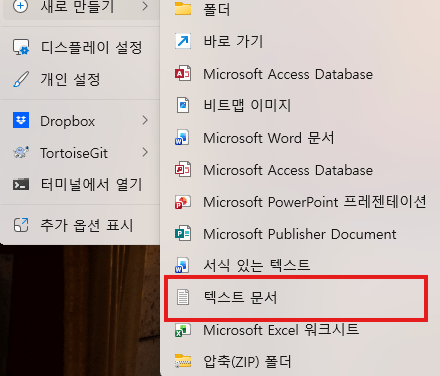Click the 압축(ZIP) 폴더 zipper folder icon

pyautogui.click(x=183, y=361)
